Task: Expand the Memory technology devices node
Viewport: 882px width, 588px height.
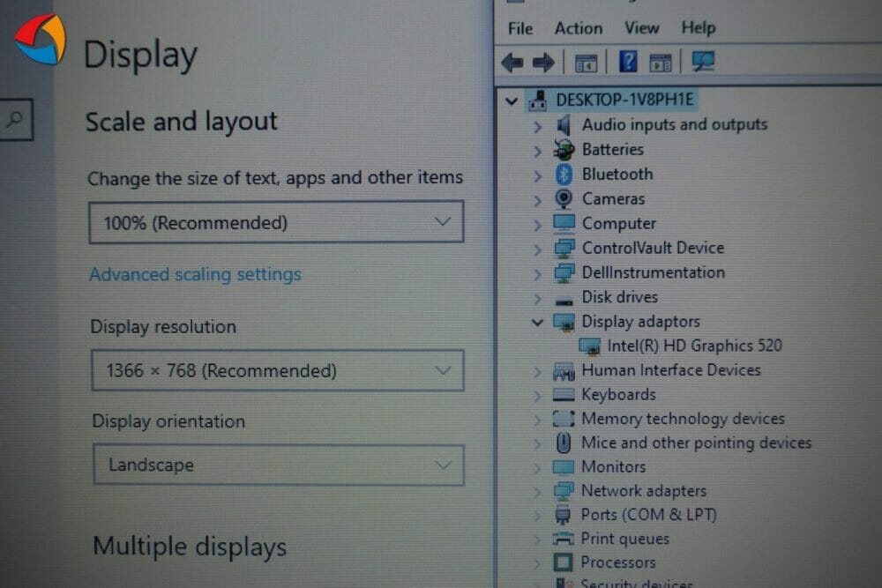Action: [x=537, y=420]
